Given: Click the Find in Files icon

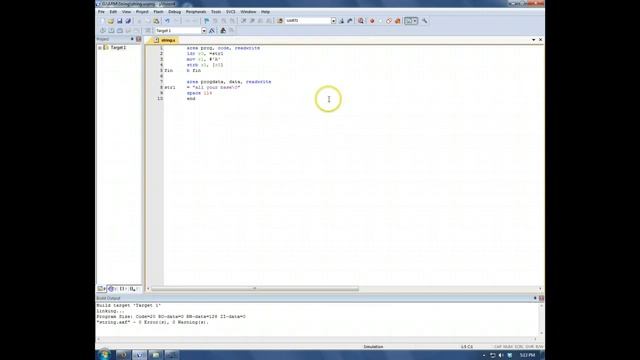Looking at the screenshot, I should 280,21.
